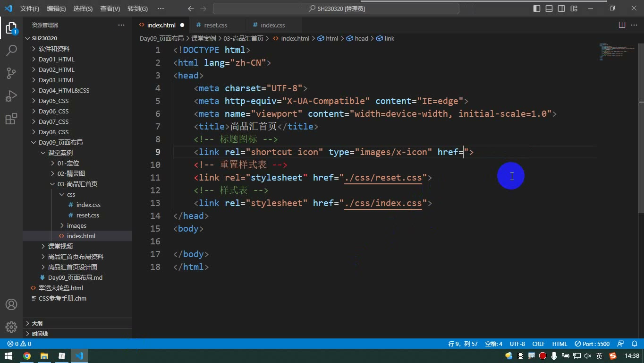
Task: Open the Windows Start menu
Action: [9, 356]
